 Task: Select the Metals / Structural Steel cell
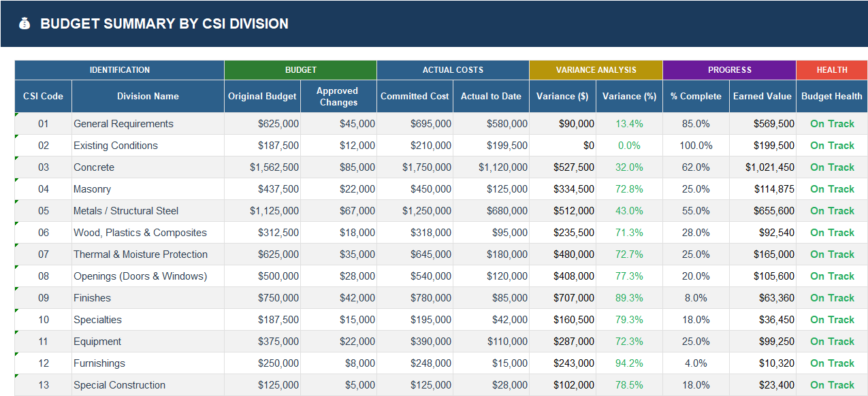pos(148,211)
